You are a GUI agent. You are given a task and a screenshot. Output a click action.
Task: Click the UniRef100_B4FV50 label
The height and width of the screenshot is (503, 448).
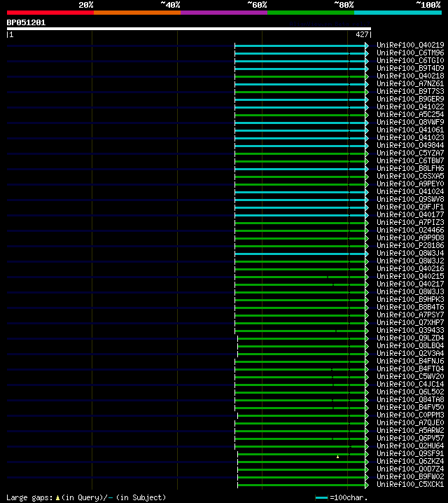(410, 407)
